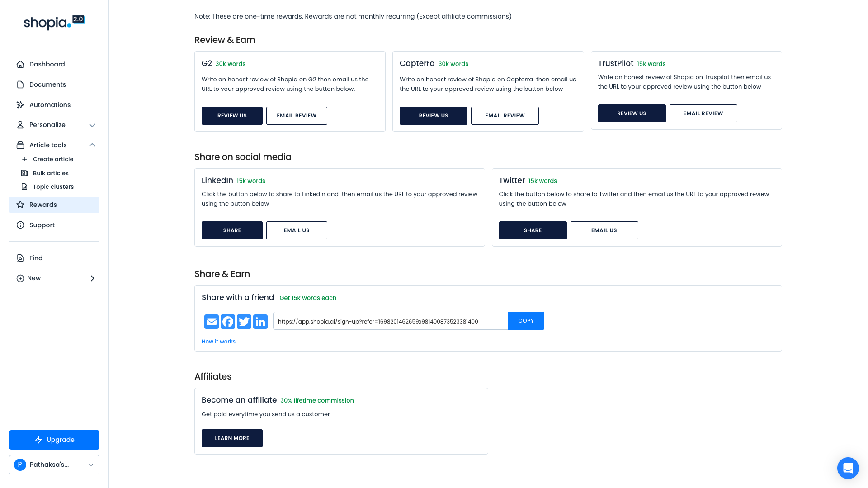Image resolution: width=868 pixels, height=488 pixels.
Task: Go to Automations in sidebar
Action: 50,105
